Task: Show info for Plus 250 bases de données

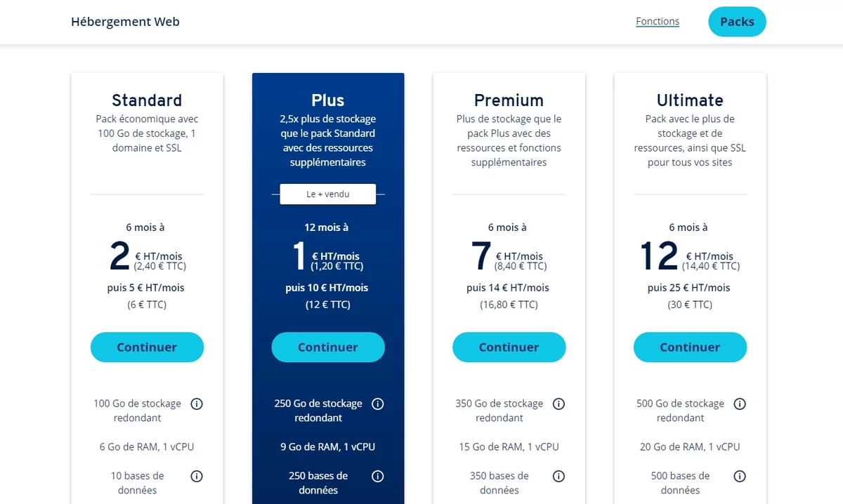Action: 378,476
